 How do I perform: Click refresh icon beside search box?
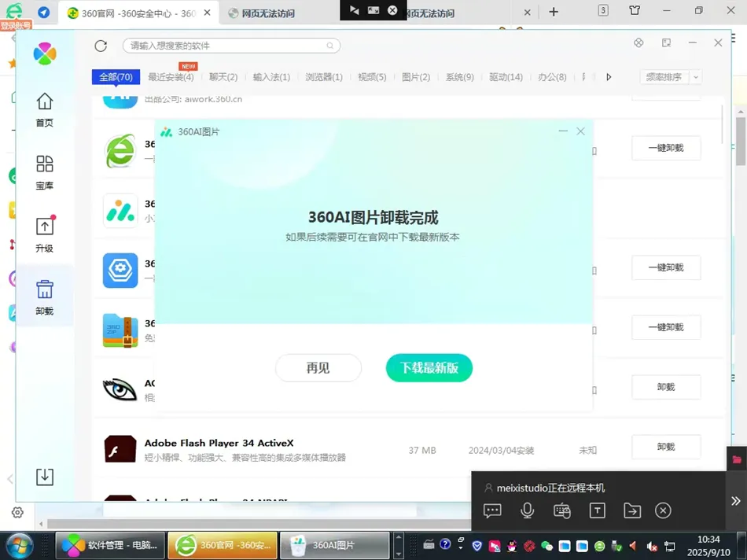(x=101, y=46)
